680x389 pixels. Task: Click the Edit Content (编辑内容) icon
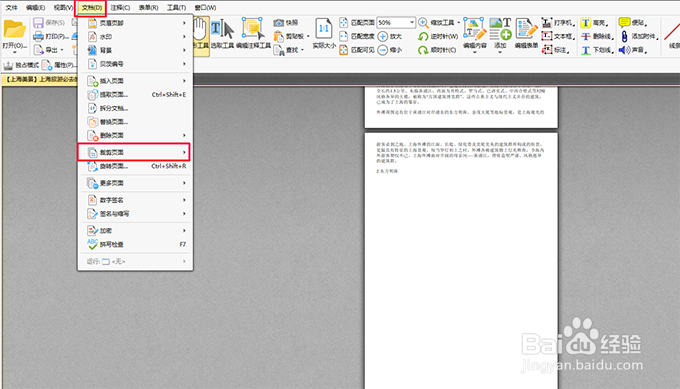[474, 29]
